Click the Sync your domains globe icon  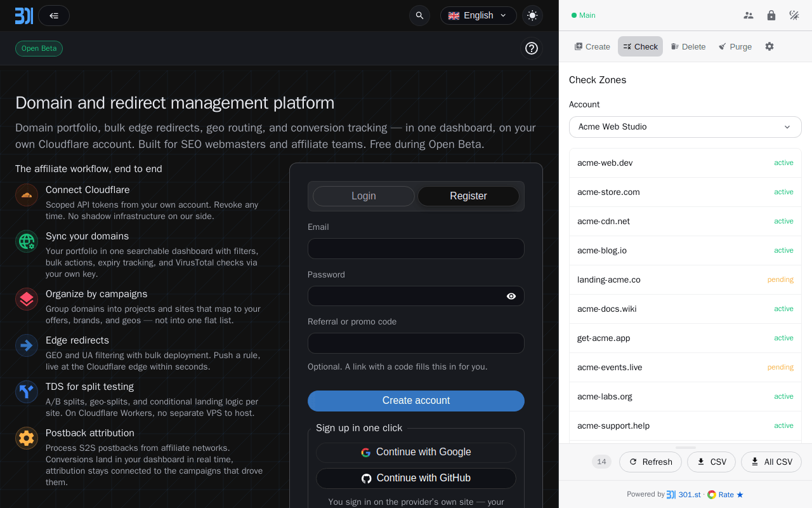[27, 241]
